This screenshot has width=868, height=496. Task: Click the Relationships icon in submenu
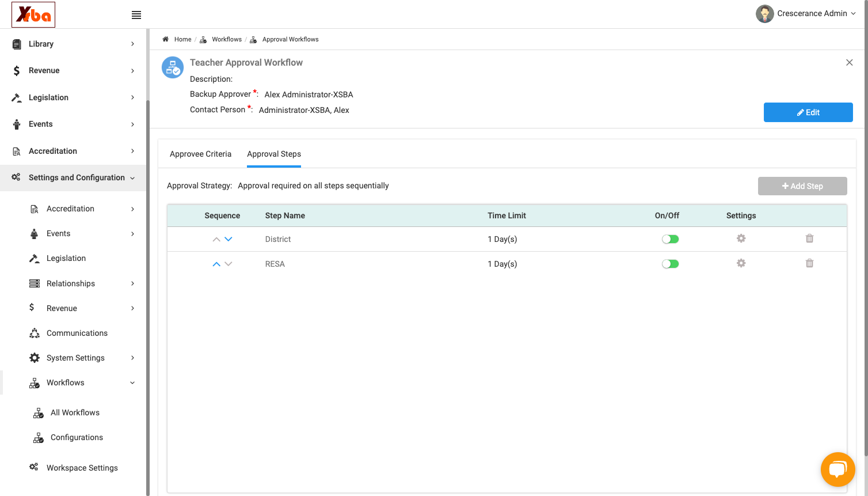[35, 283]
